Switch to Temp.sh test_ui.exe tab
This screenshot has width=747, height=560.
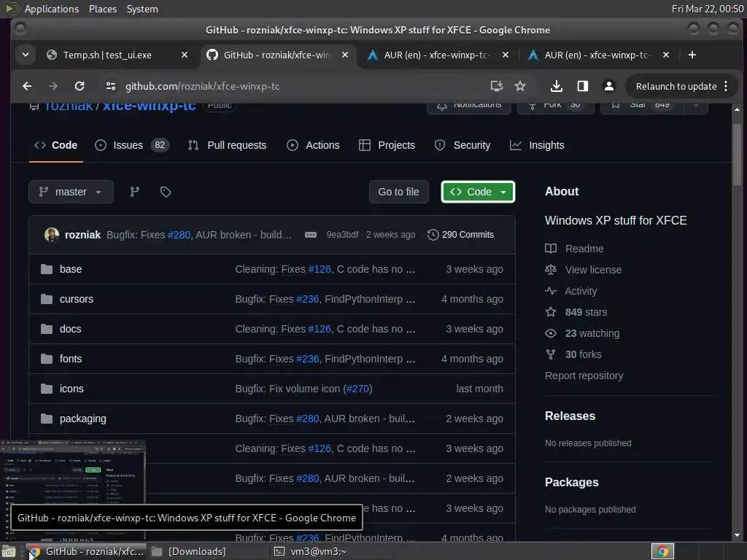tap(107, 55)
